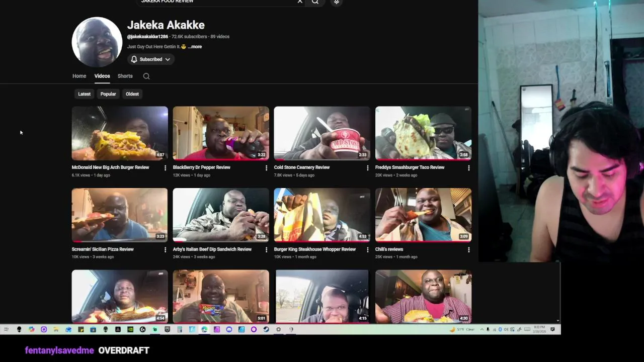Open Steam from the taskbar
Image resolution: width=644 pixels, height=362 pixels.
coord(266,329)
